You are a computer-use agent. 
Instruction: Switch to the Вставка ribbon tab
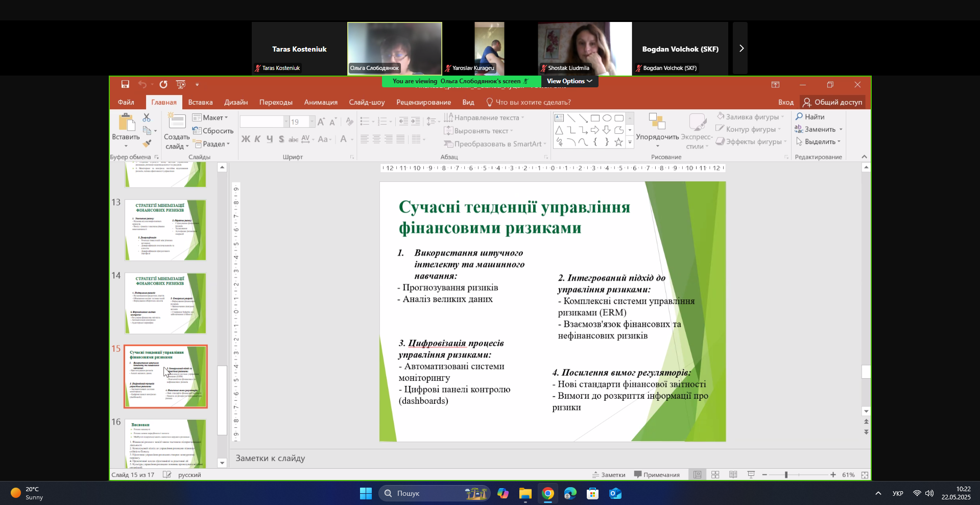point(200,102)
